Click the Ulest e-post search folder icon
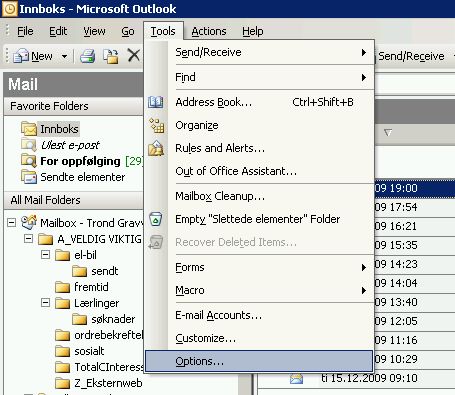 (x=29, y=145)
